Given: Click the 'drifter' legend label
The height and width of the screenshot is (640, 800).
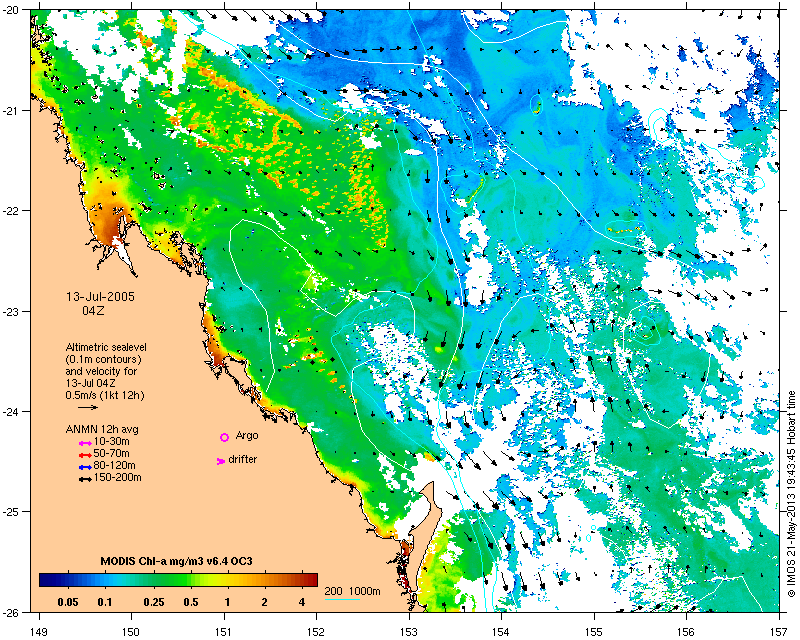Looking at the screenshot, I should coord(243,459).
